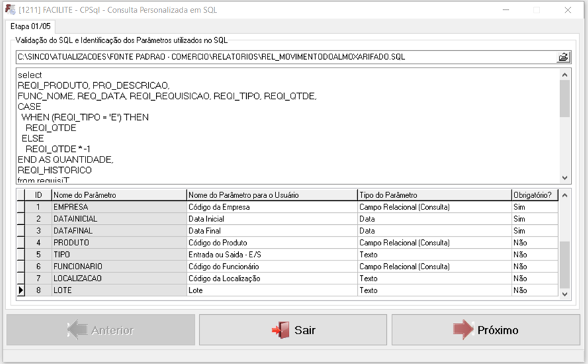588x364 pixels.
Task: Click the Lote user name cell
Action: point(272,290)
